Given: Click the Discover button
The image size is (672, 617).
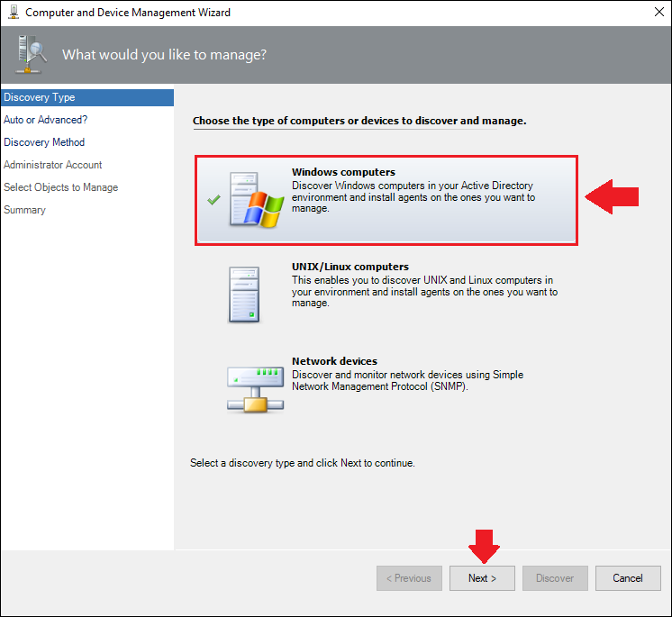Looking at the screenshot, I should [x=555, y=578].
